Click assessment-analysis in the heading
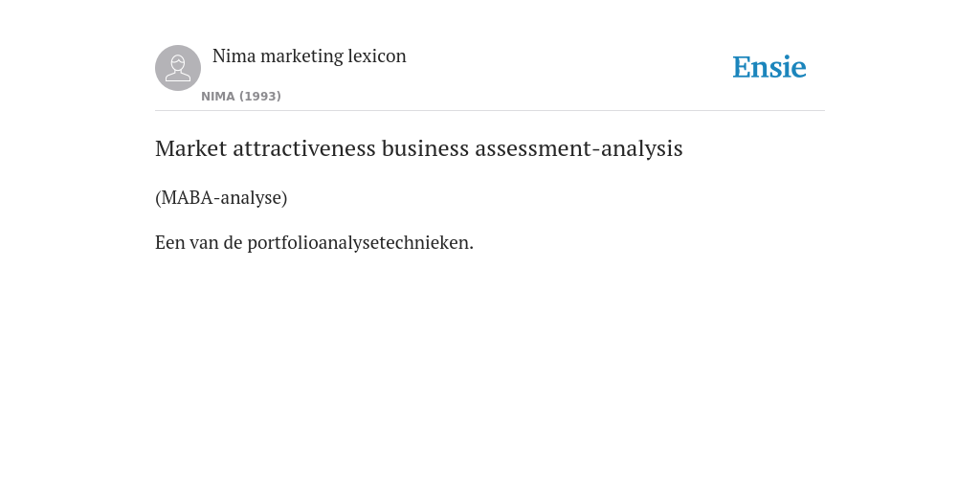This screenshot has height=490, width=980. click(x=579, y=148)
